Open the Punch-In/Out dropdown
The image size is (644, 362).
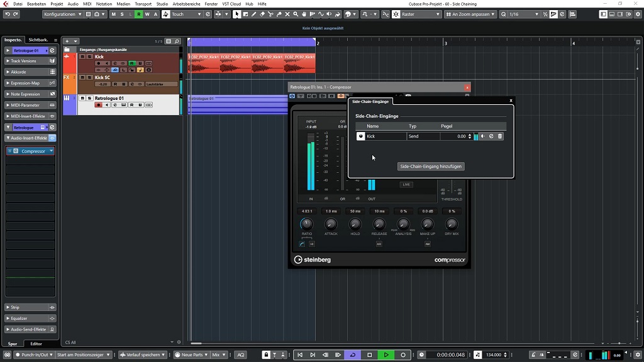(x=34, y=355)
